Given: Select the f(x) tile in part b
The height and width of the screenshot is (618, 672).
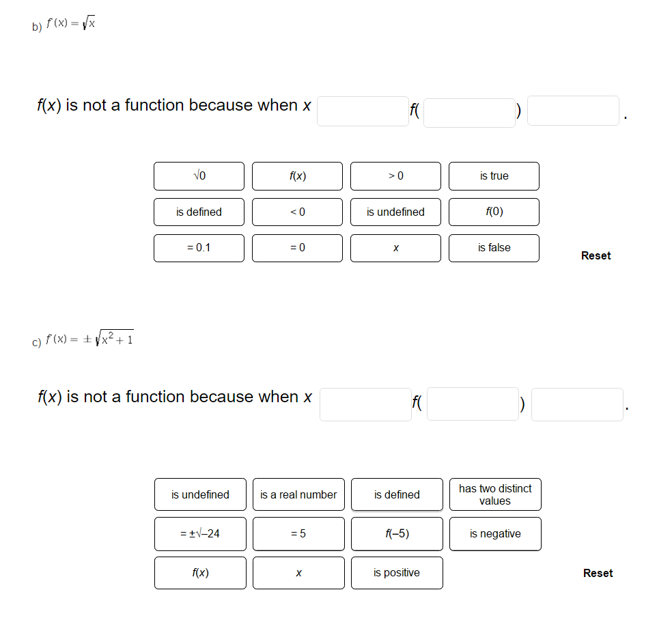Looking at the screenshot, I should 297,176.
